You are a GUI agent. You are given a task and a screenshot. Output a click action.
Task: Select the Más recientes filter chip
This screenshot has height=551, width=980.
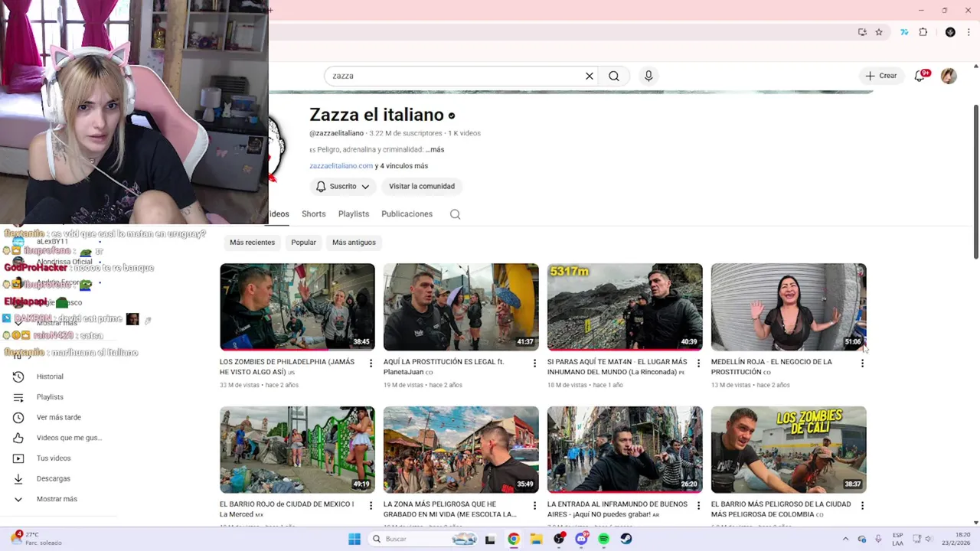252,243
